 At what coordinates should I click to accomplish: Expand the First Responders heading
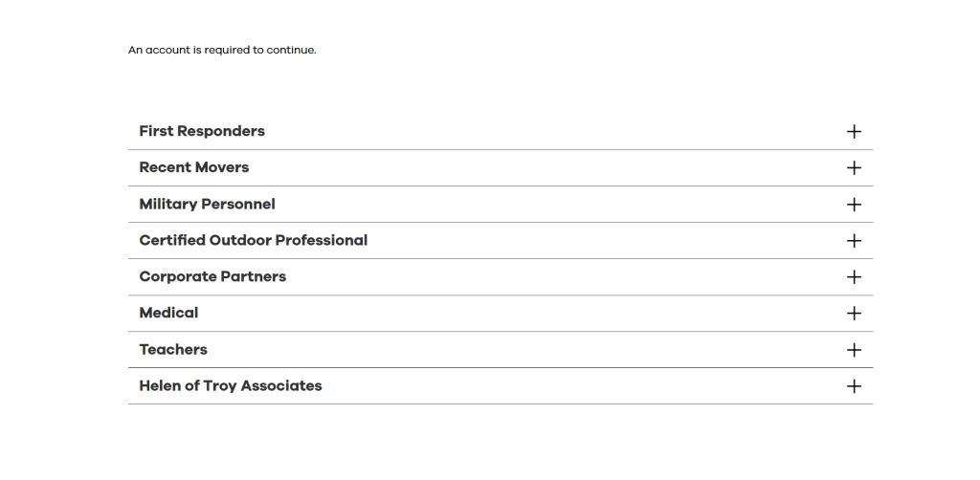[202, 131]
